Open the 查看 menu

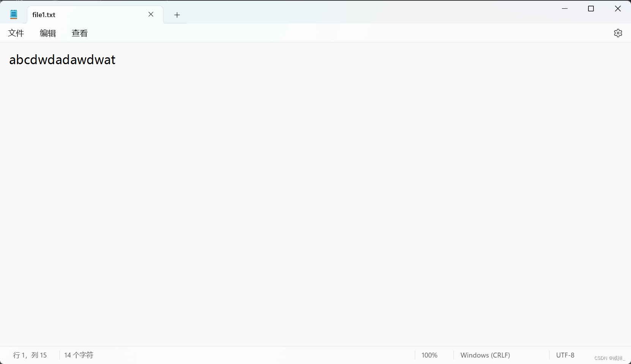click(80, 33)
